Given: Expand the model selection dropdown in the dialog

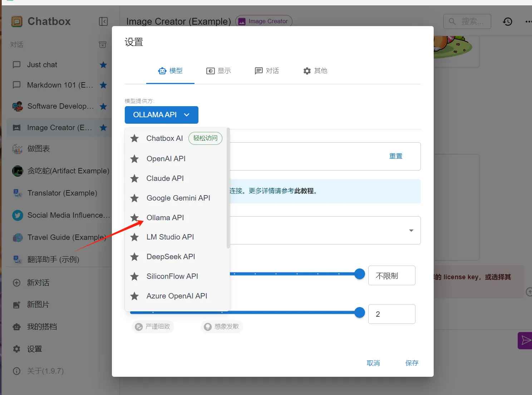Looking at the screenshot, I should point(411,231).
